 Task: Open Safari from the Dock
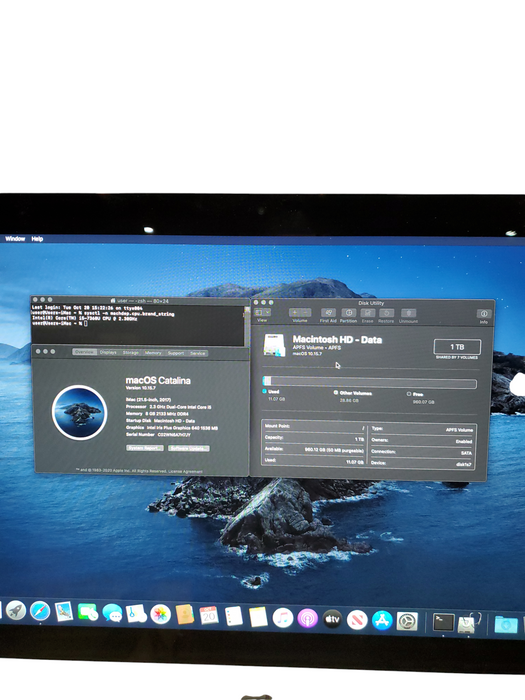[x=40, y=611]
